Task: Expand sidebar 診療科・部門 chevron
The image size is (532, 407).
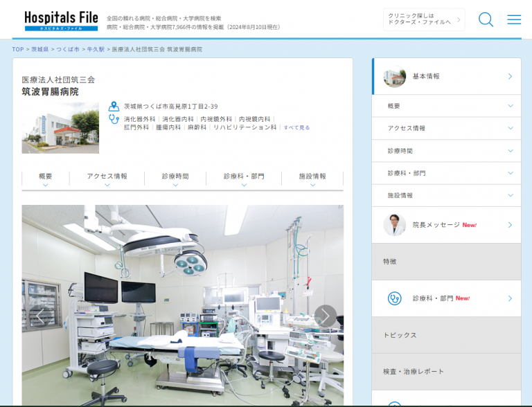Action: click(x=511, y=173)
